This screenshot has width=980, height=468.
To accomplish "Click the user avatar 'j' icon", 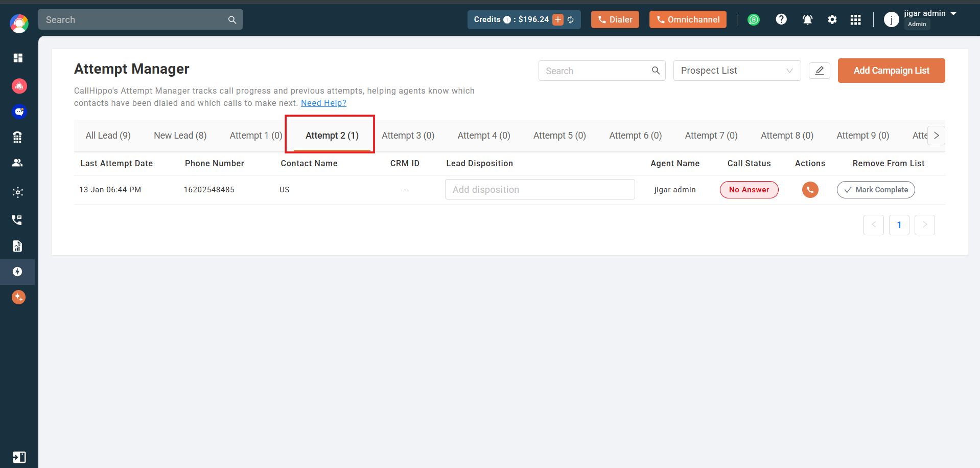I will pos(891,19).
